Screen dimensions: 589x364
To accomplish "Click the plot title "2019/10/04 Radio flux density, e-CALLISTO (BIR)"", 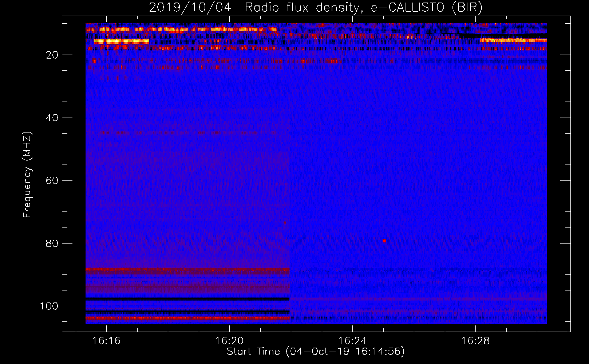I will point(316,8).
